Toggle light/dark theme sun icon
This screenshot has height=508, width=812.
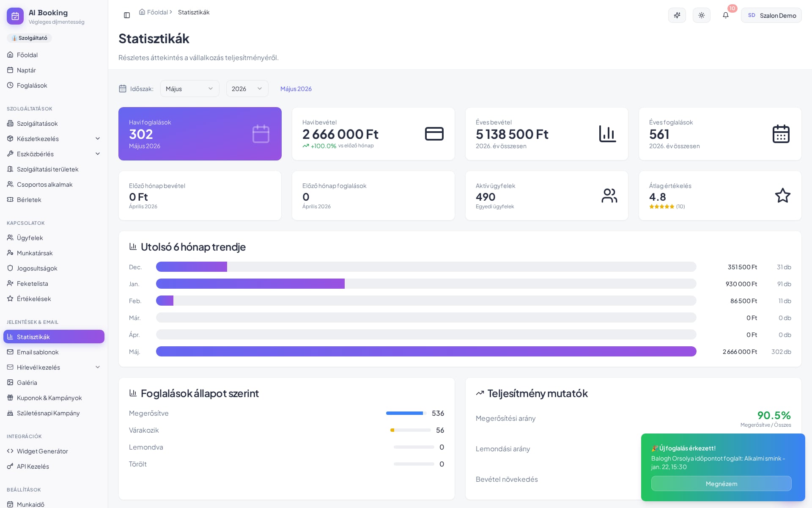click(x=702, y=15)
